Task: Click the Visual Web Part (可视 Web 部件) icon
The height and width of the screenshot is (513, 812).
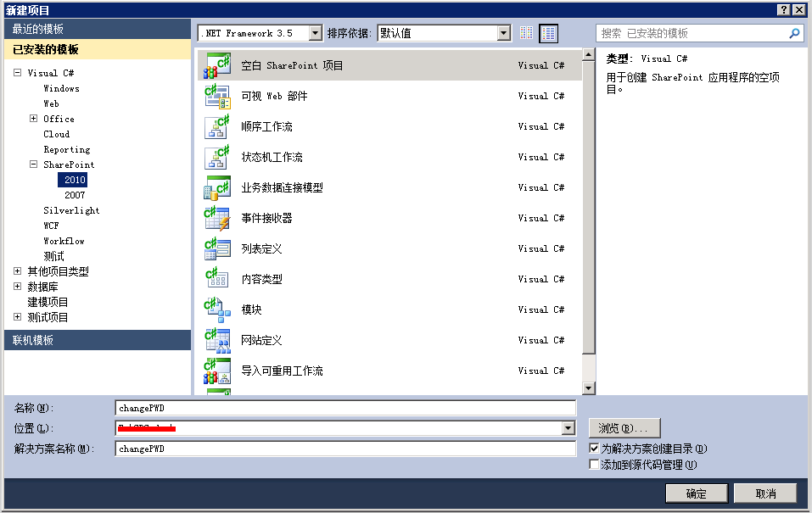Action: tap(217, 97)
